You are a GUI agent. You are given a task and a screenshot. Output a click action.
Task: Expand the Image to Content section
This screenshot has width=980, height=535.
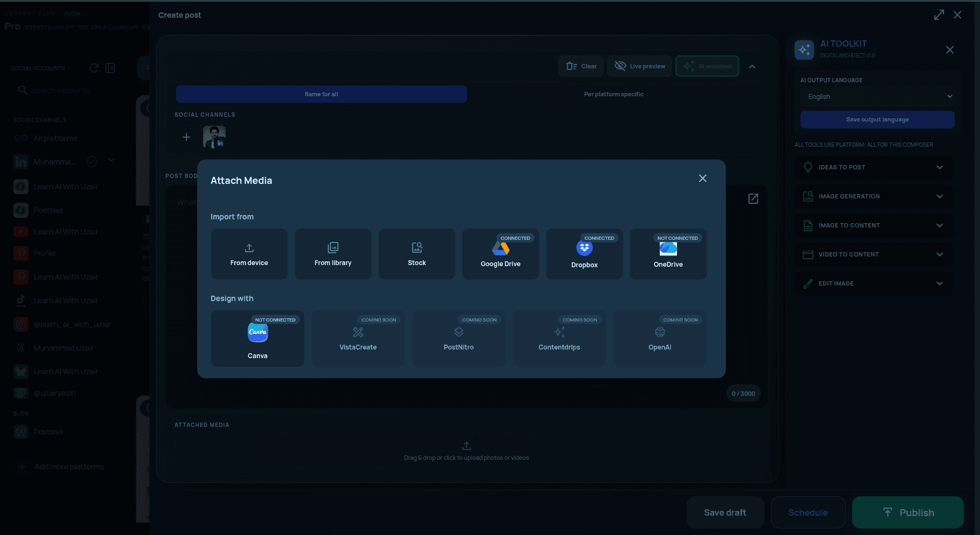point(874,225)
